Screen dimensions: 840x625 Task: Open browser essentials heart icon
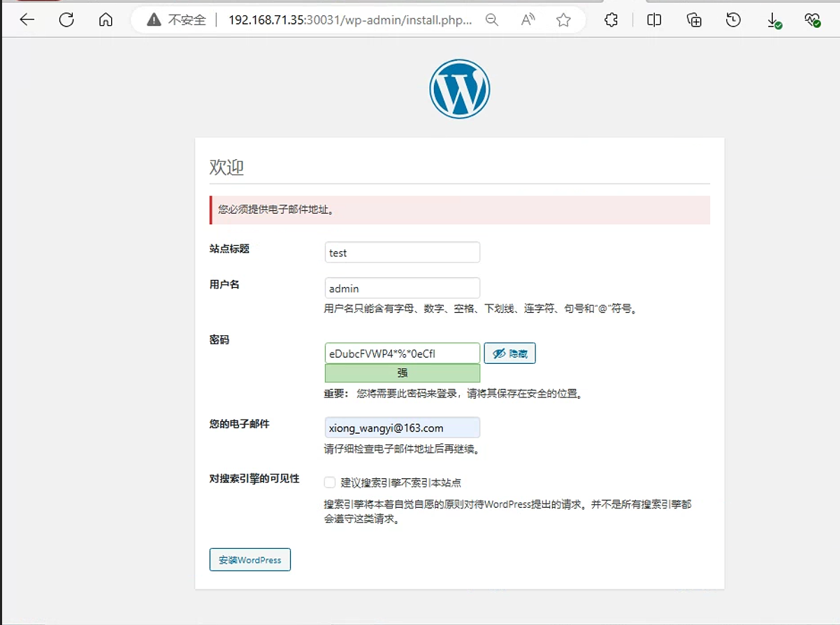(x=813, y=20)
